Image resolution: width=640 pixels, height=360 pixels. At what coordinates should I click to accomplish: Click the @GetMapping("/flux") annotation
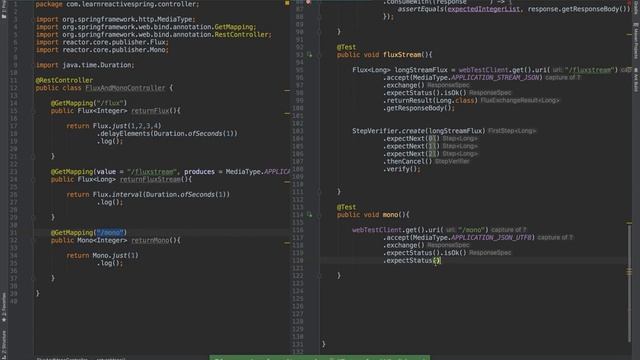(x=89, y=103)
